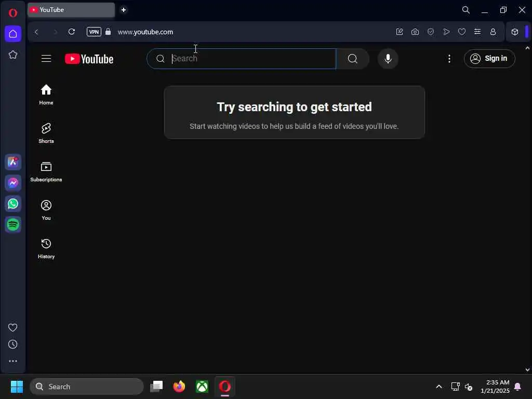Viewport: 532px width, 399px height.
Task: Open extensions cube icon
Action: point(515,32)
